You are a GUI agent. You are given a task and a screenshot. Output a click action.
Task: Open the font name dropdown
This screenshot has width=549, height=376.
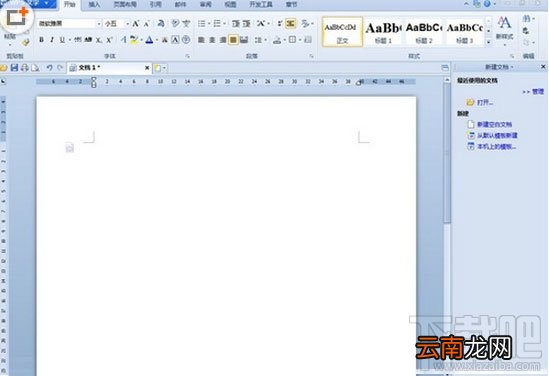click(x=99, y=23)
